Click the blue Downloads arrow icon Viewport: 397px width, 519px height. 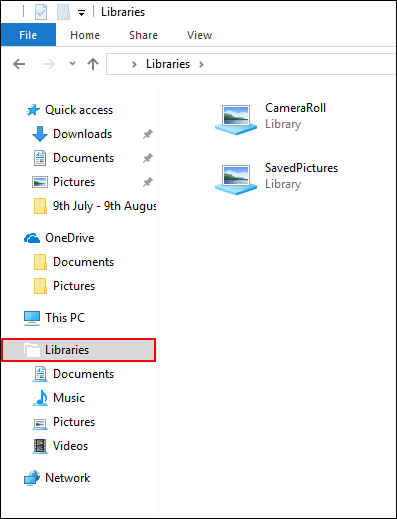(x=40, y=134)
